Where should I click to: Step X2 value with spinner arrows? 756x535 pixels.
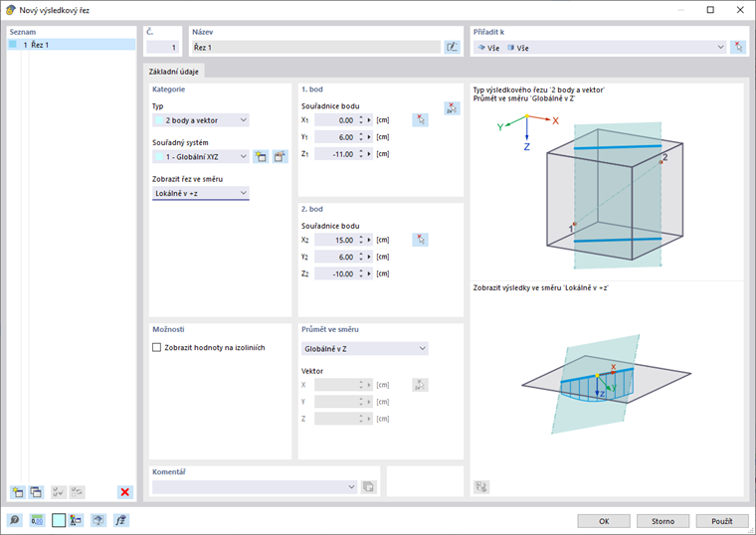click(361, 240)
